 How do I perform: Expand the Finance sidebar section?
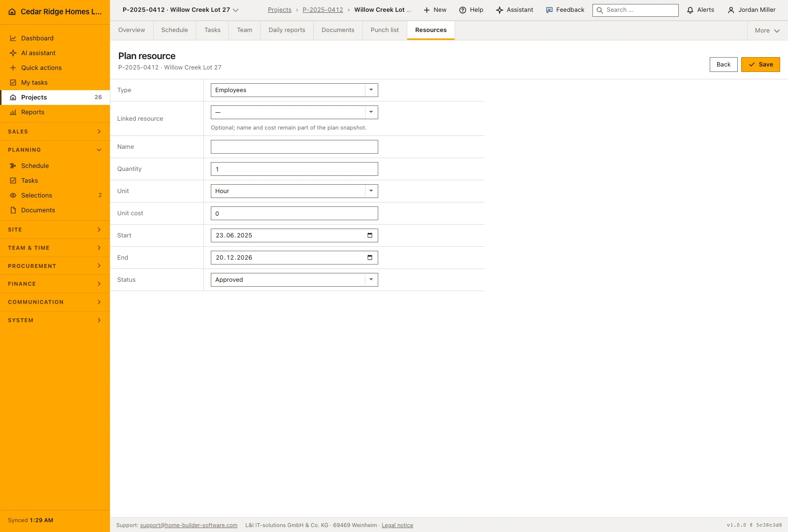[x=55, y=284]
